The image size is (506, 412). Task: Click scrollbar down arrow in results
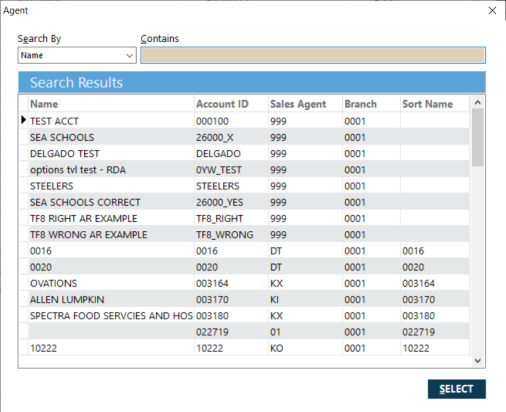click(x=478, y=361)
